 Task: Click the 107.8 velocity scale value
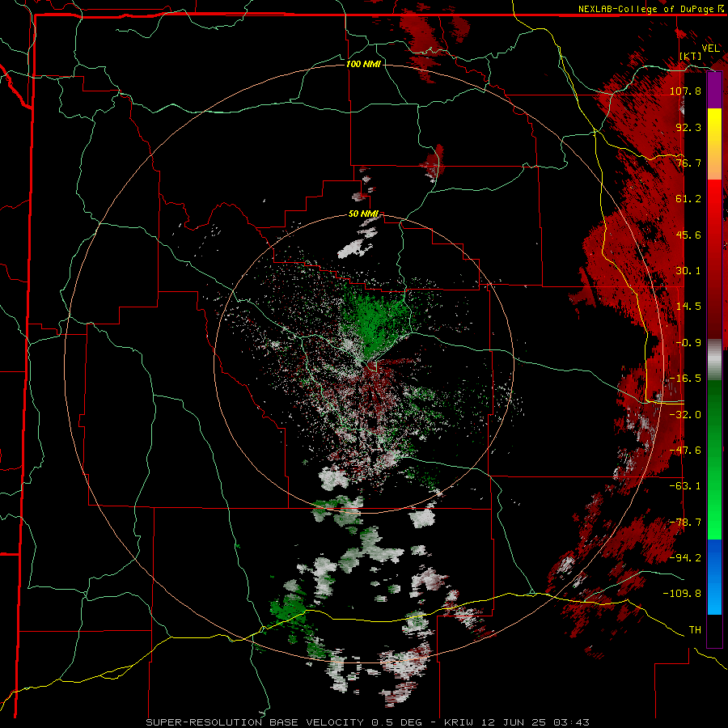point(685,91)
